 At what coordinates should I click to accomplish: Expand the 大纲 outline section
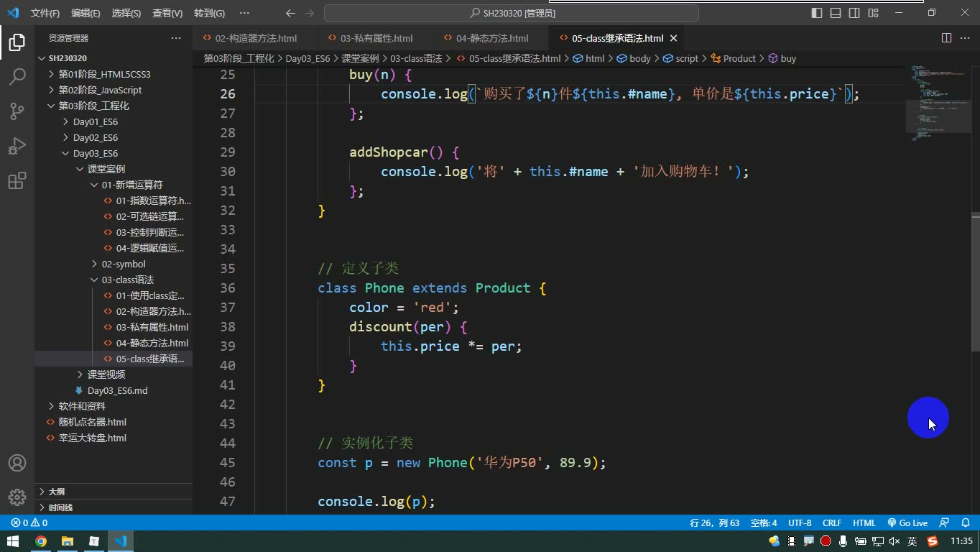[x=114, y=492]
